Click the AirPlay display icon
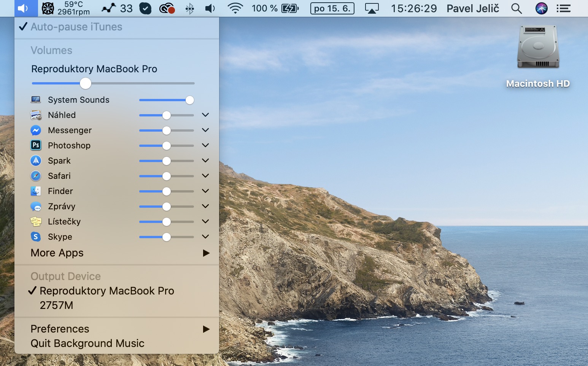 coord(372,8)
